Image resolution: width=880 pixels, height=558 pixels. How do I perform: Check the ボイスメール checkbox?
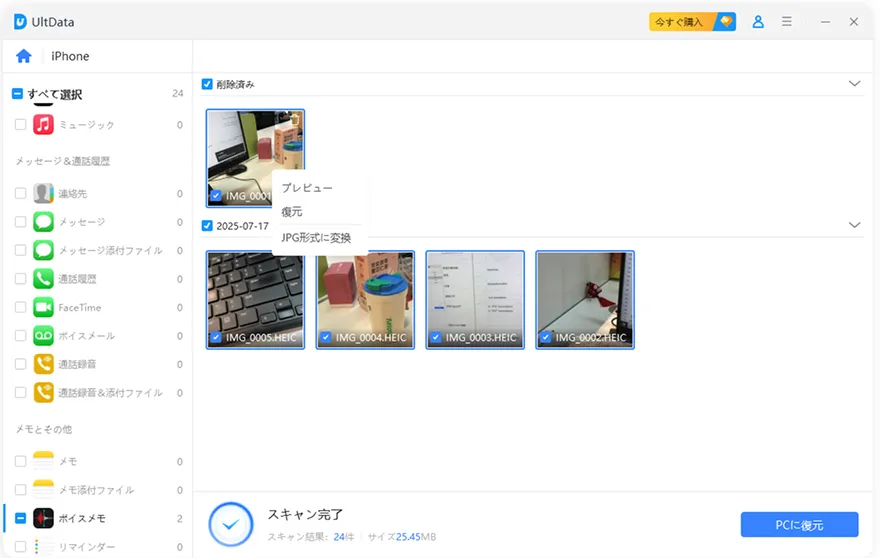[20, 336]
